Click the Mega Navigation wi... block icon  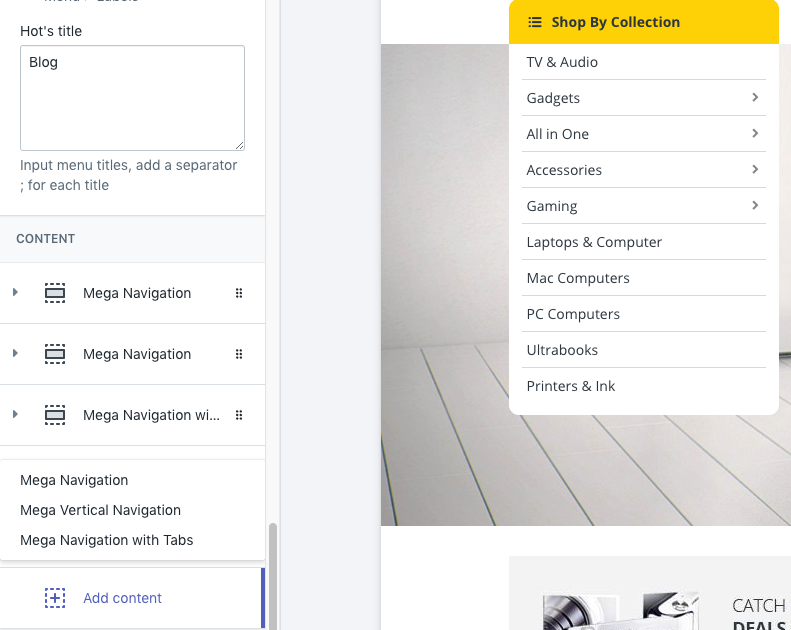click(55, 415)
